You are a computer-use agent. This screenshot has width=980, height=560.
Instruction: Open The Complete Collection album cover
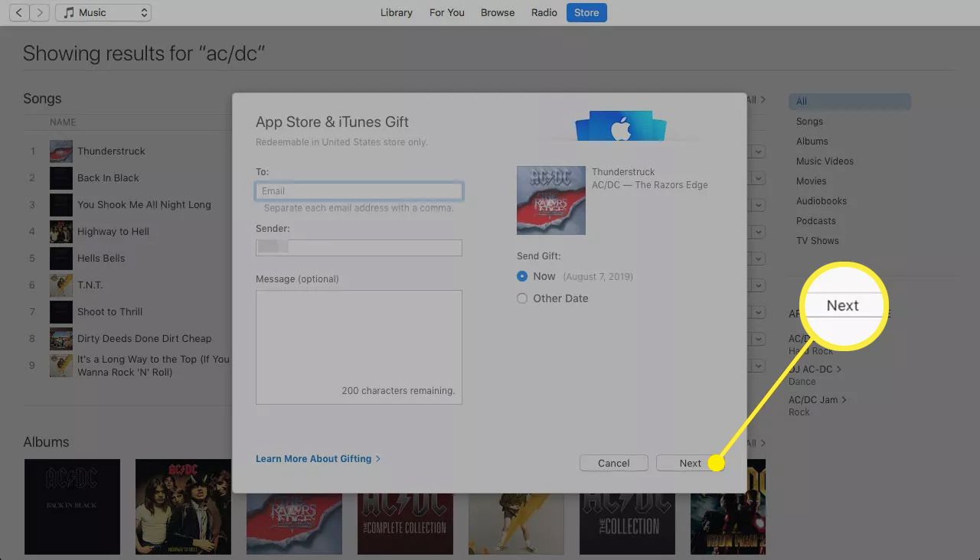pyautogui.click(x=405, y=524)
